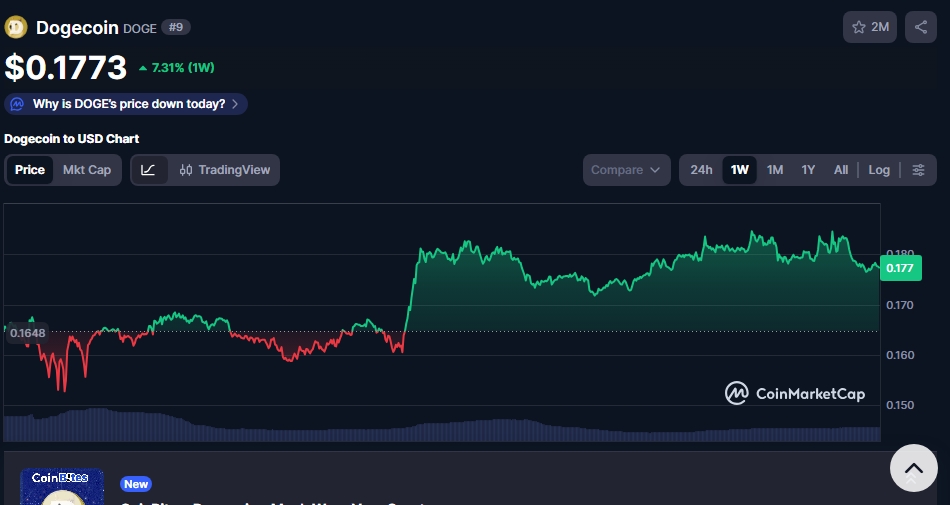This screenshot has height=505, width=950.
Task: Click the $0.1773 price value
Action: coord(65,67)
